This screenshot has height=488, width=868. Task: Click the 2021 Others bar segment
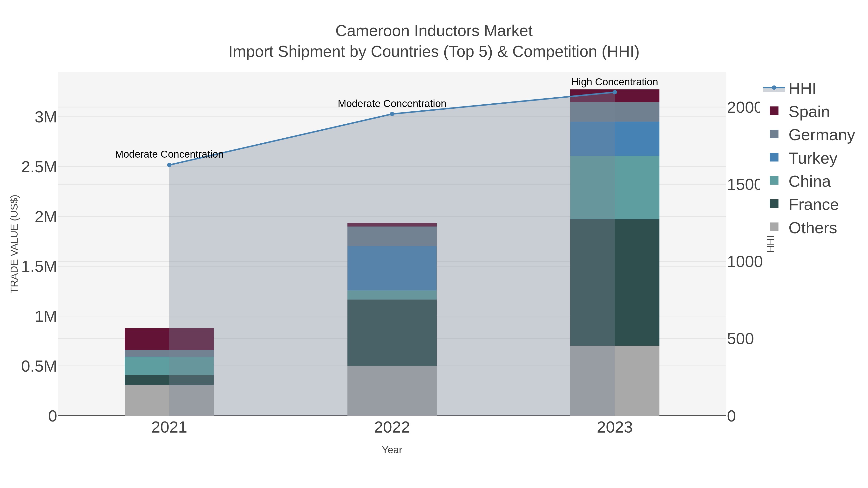[169, 401]
